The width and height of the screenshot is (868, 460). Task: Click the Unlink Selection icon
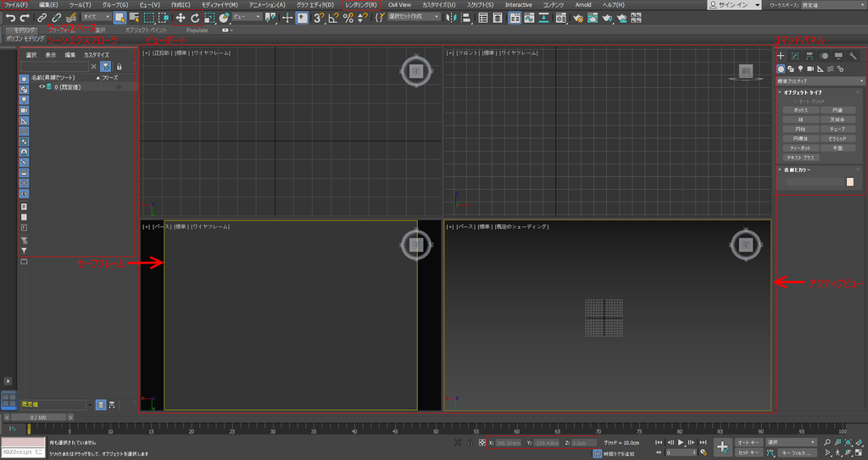click(57, 19)
